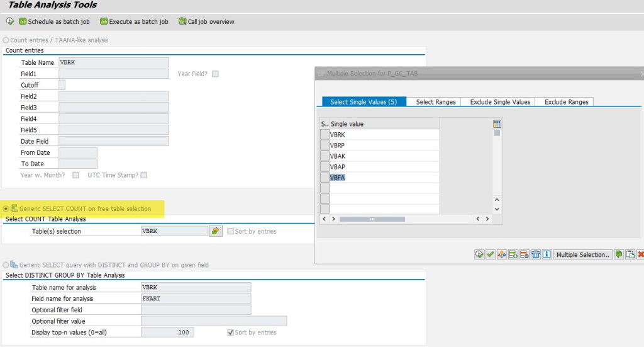Click the Delete Line icon
Image resolution: width=644 pixels, height=347 pixels.
pyautogui.click(x=524, y=254)
